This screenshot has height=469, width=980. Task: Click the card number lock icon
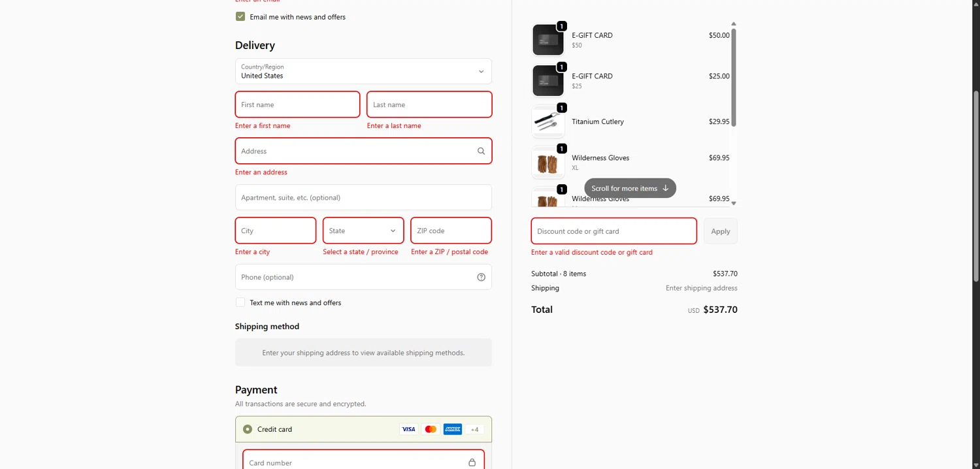click(472, 462)
